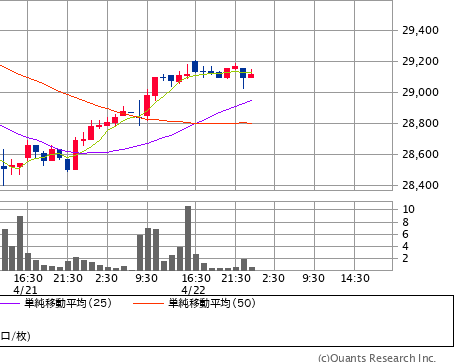Click the volume axis label 6

(405, 234)
